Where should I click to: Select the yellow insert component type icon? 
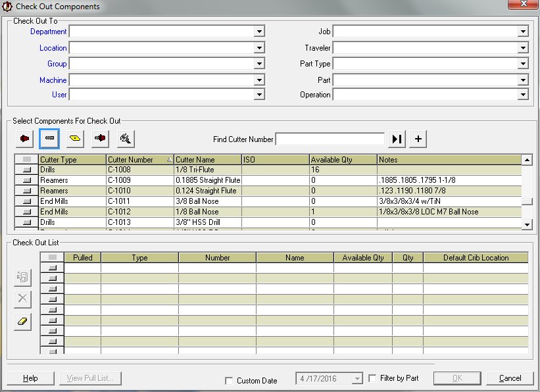click(75, 139)
